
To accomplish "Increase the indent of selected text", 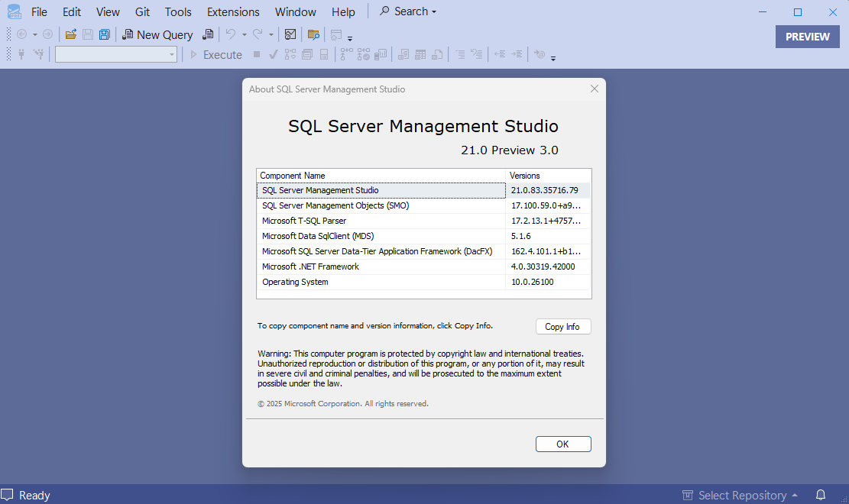I will [517, 53].
